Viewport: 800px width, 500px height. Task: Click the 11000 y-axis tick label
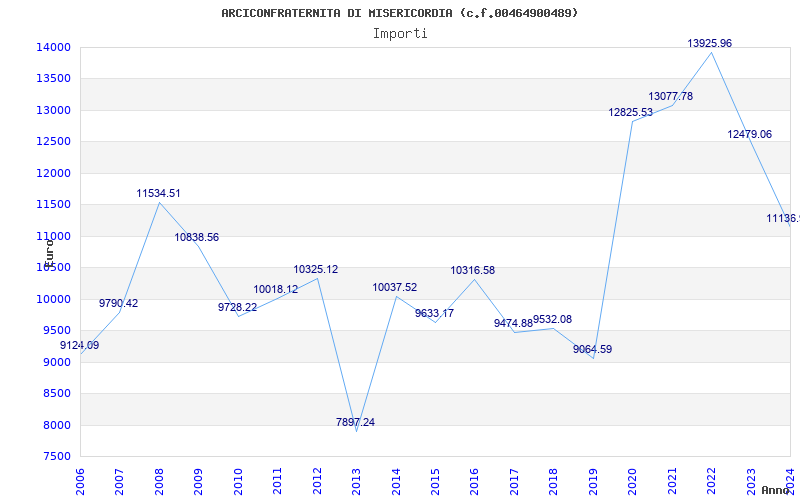click(x=53, y=236)
